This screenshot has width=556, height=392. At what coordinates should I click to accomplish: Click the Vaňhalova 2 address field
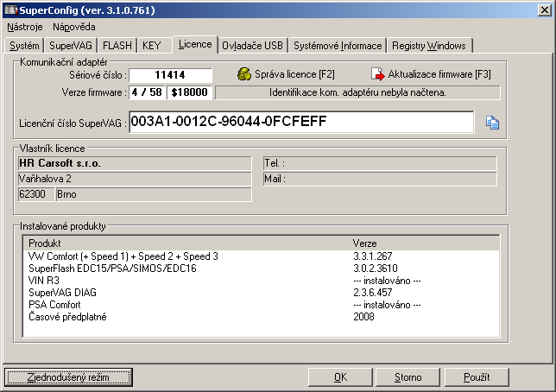[135, 179]
